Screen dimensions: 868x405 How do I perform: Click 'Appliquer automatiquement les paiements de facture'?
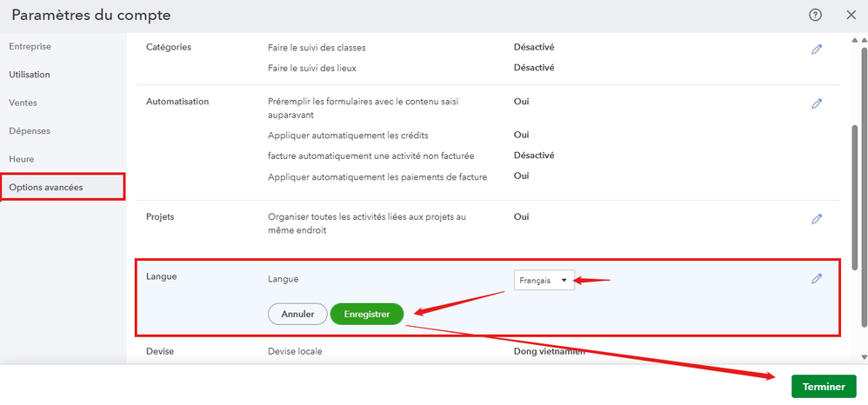(377, 177)
